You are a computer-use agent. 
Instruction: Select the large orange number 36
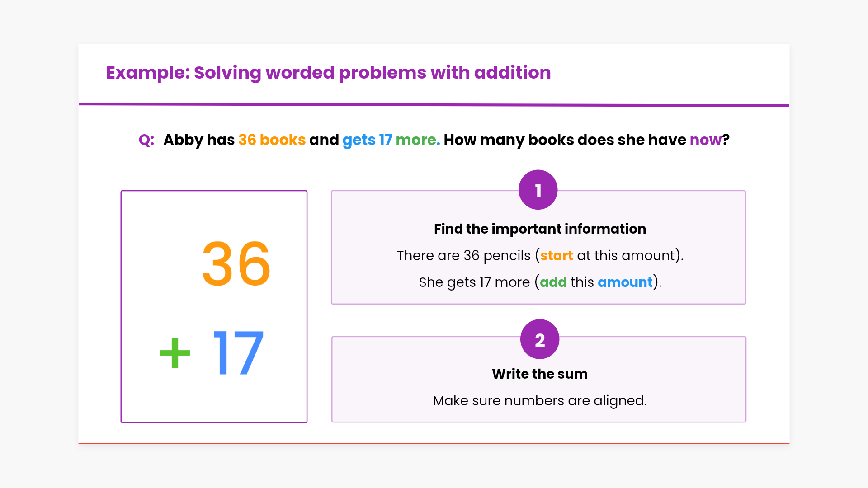[236, 264]
